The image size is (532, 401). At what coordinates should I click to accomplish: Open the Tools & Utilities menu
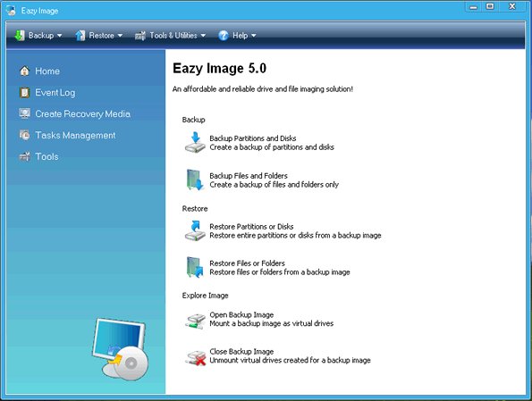pyautogui.click(x=170, y=35)
